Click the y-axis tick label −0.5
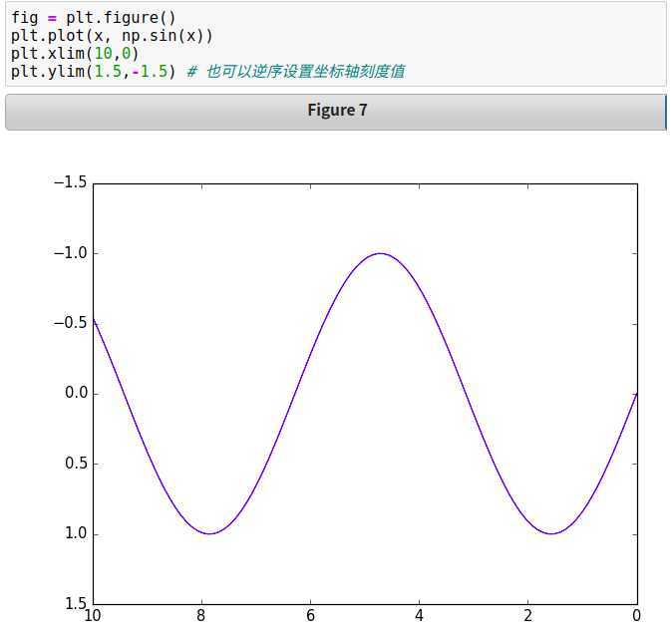The height and width of the screenshot is (634, 672). 71,323
